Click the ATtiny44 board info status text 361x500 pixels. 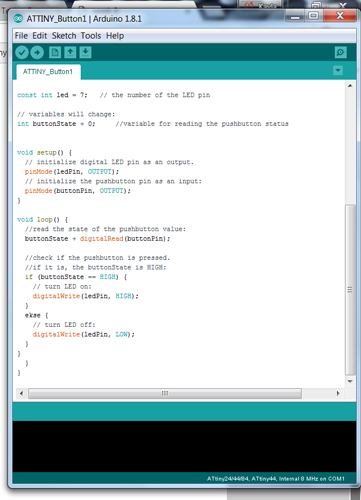click(x=276, y=478)
